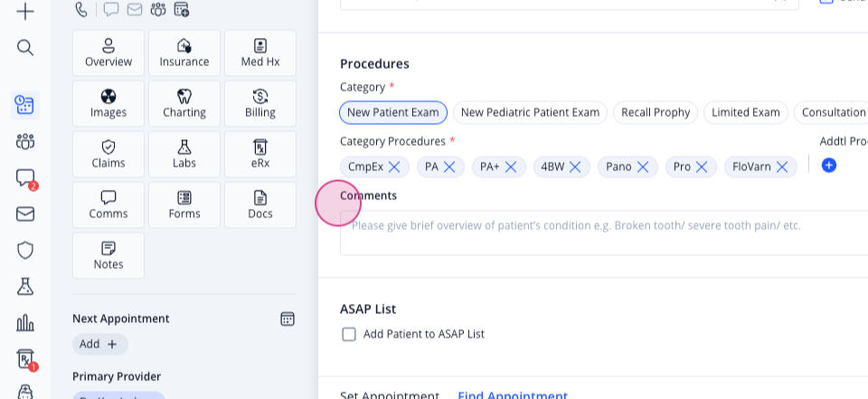Remove the FloVarn procedure chip
The image size is (868, 399).
pyautogui.click(x=782, y=166)
